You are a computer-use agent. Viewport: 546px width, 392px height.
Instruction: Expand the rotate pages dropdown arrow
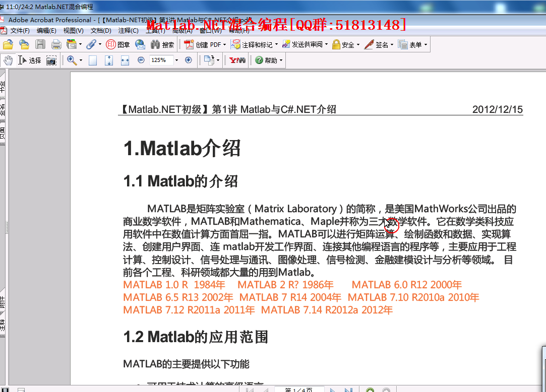click(218, 60)
